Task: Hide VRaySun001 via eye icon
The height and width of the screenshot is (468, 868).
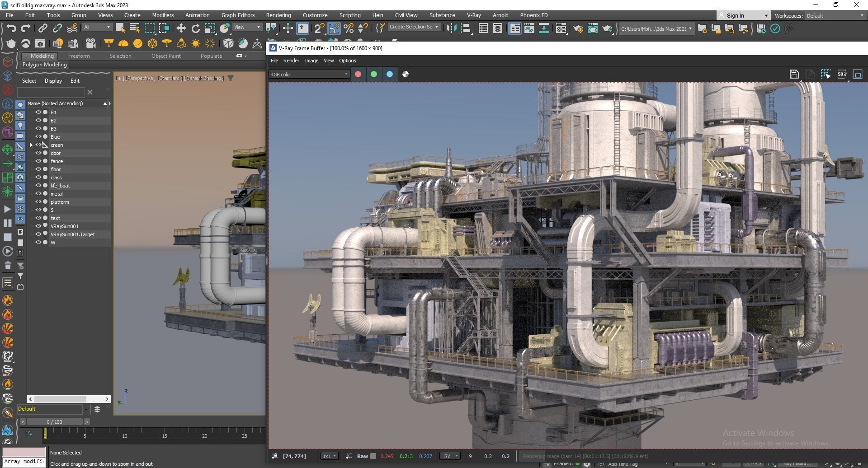Action: coord(38,226)
